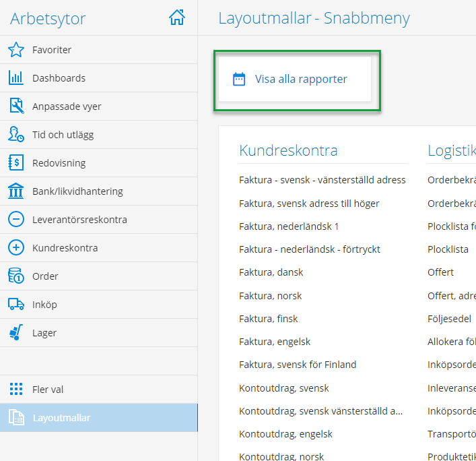Click the Arbetsytor heading
Screen dimensions: 476x461
point(48,19)
